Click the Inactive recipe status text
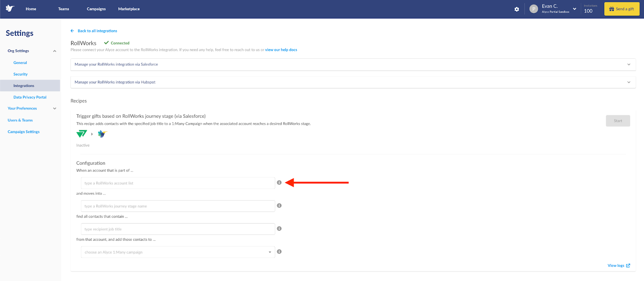This screenshot has height=281, width=644. (83, 146)
